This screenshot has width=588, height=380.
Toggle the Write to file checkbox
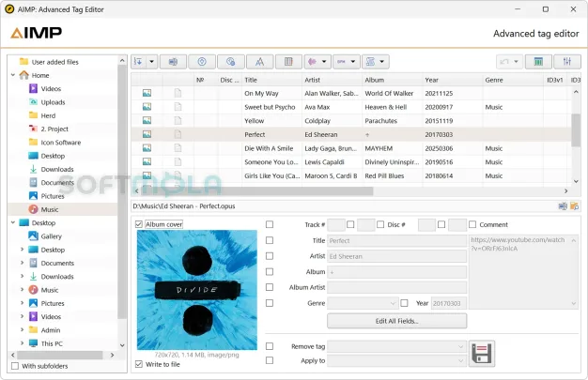point(139,364)
